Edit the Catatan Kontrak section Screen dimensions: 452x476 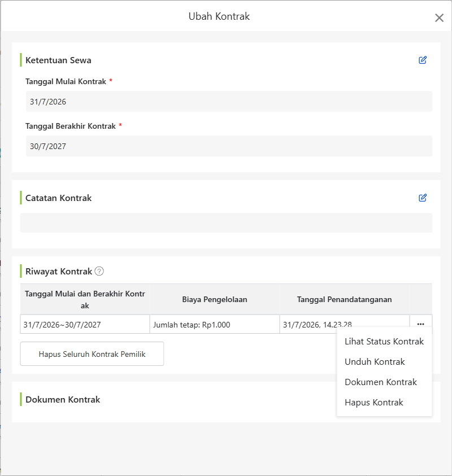[423, 198]
